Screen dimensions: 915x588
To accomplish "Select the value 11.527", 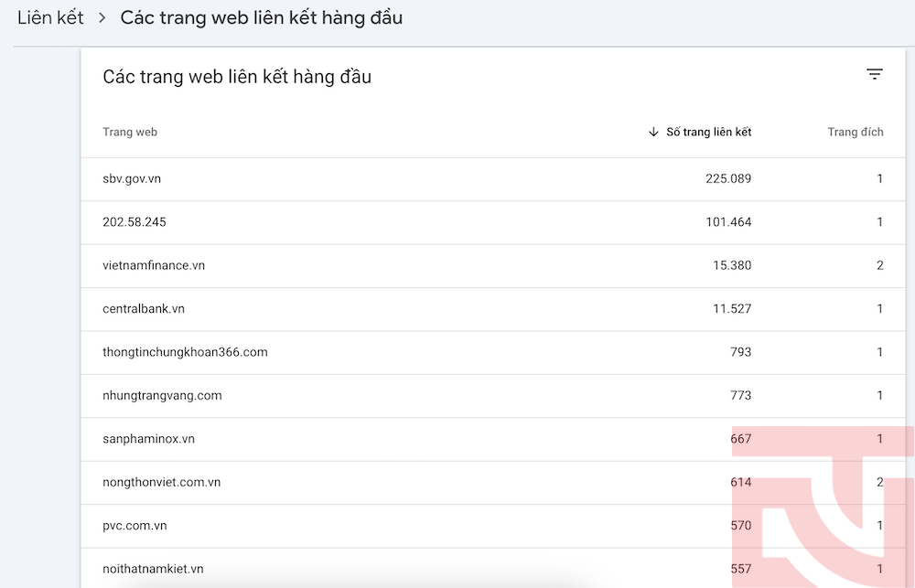I will click(732, 309).
